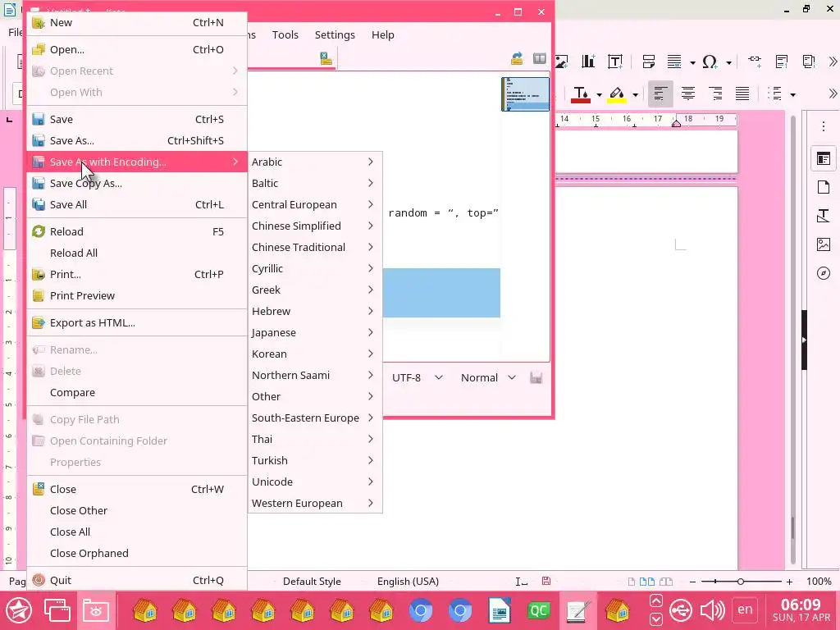The width and height of the screenshot is (840, 630).
Task: Expand the Western European encoding submenu
Action: (x=314, y=503)
